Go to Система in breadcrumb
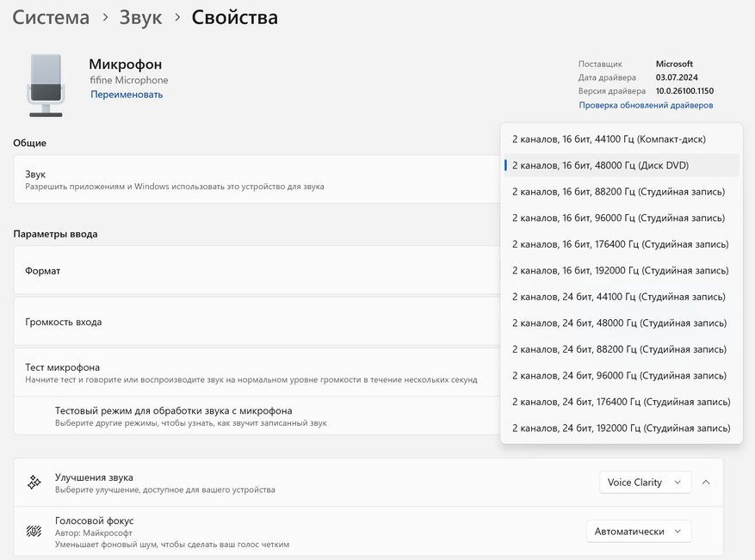The height and width of the screenshot is (560, 755). pyautogui.click(x=51, y=17)
